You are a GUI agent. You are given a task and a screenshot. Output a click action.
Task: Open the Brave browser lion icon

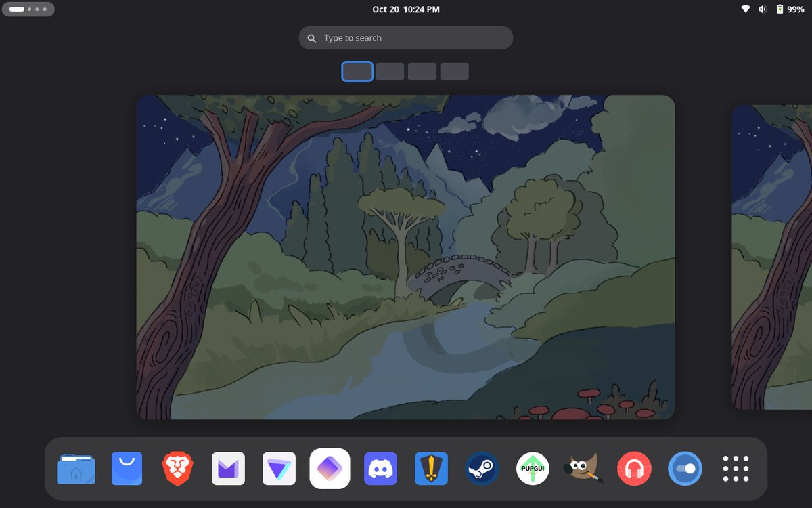177,469
